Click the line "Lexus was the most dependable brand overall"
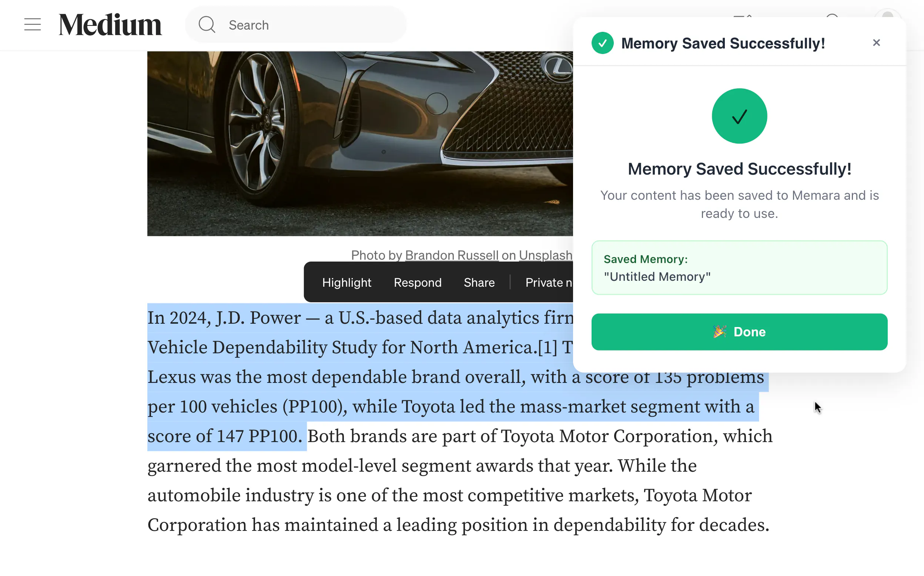 coord(455,377)
